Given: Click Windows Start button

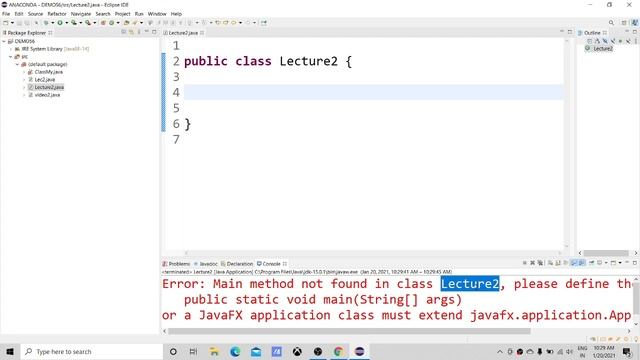Looking at the screenshot, I should click(x=10, y=351).
